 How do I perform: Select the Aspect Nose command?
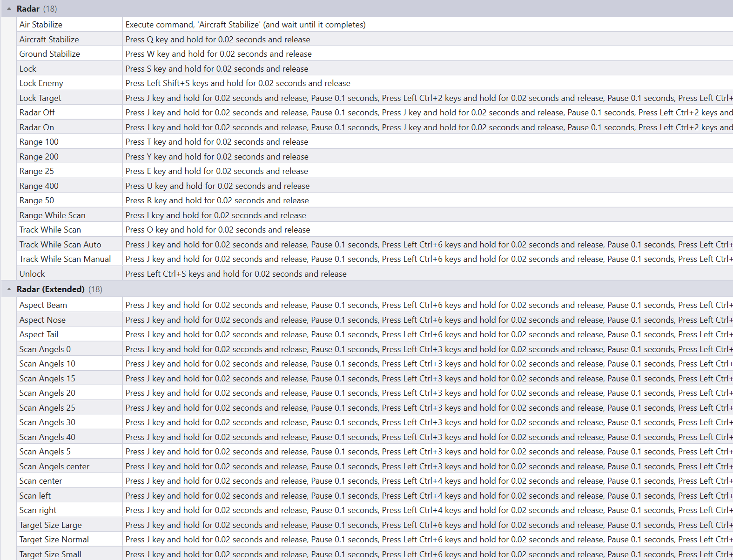click(x=42, y=320)
